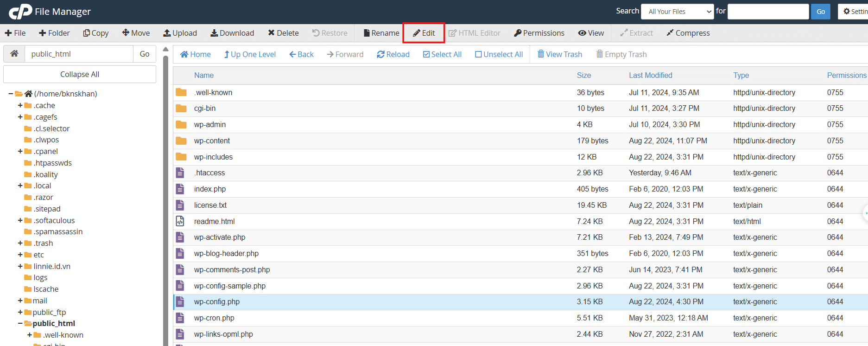The width and height of the screenshot is (868, 346).
Task: Click the wp-config.php file icon
Action: point(180,302)
